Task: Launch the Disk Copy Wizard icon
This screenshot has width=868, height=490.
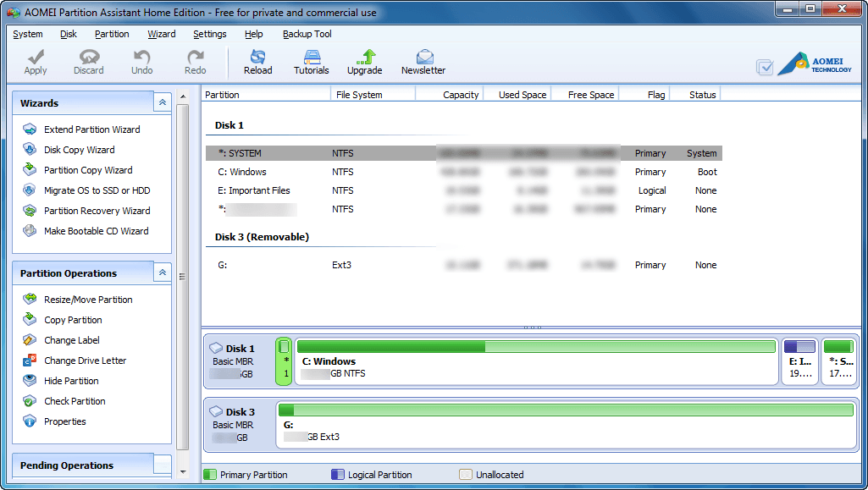Action: click(30, 150)
